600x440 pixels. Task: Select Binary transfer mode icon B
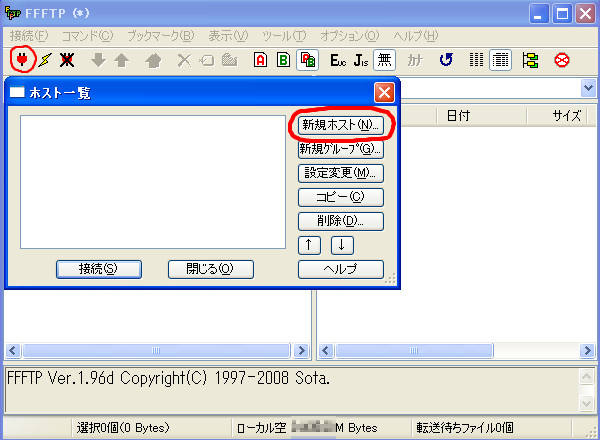284,60
